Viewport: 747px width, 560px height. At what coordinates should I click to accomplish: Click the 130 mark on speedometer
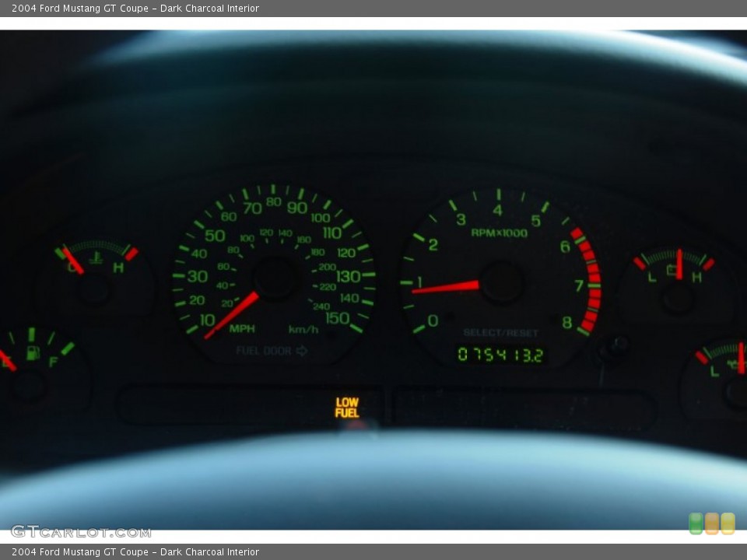349,276
